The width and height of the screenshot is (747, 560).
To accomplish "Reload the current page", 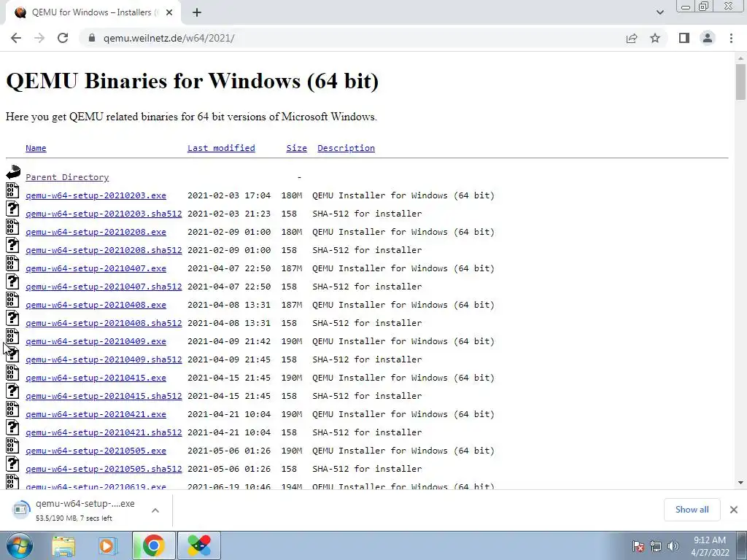I will (63, 38).
